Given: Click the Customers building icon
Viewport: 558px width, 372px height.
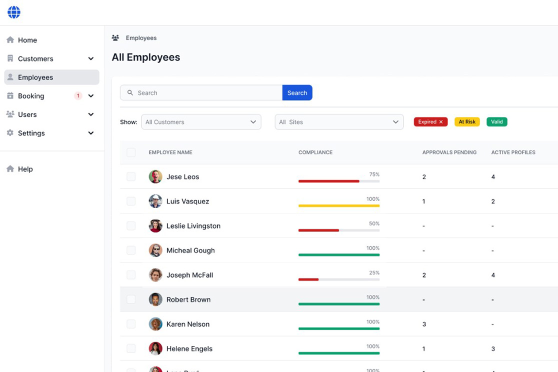Looking at the screenshot, I should pyautogui.click(x=10, y=58).
